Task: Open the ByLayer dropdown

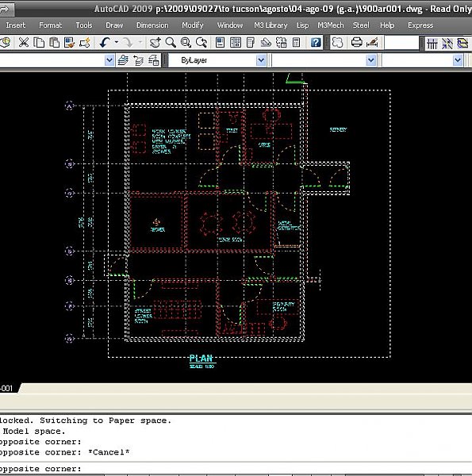Action: pos(217,60)
